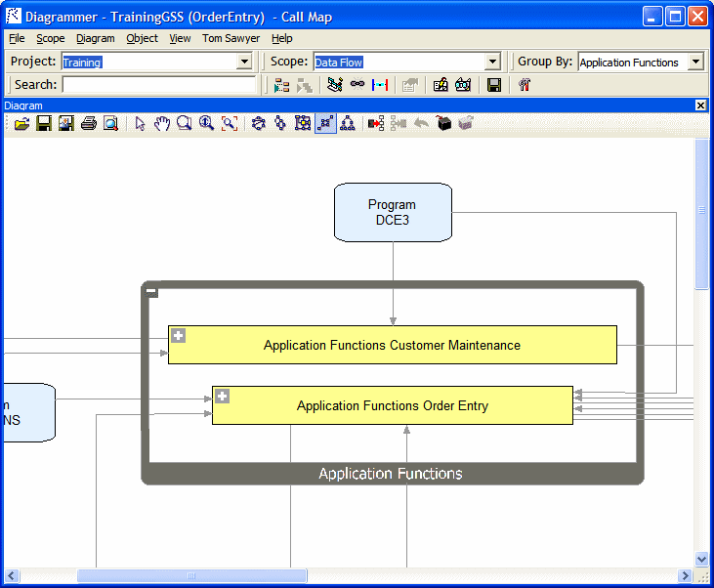Screen dimensions: 714x588
Task: Click in the Search text field
Action: 158,85
